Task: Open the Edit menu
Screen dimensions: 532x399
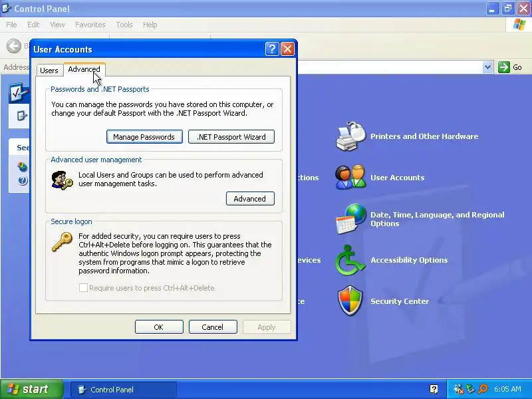Action: click(33, 25)
